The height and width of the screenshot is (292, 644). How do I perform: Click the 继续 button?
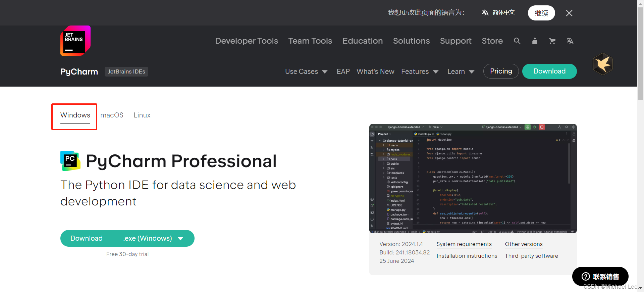pyautogui.click(x=541, y=13)
